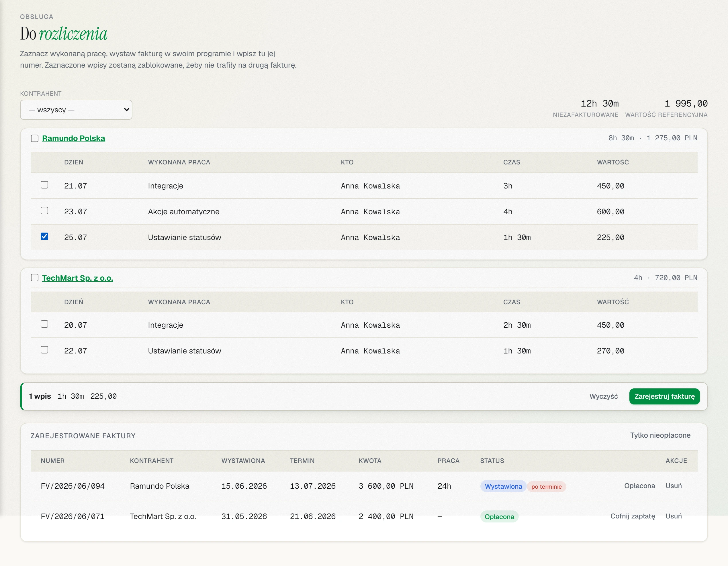The height and width of the screenshot is (566, 728).
Task: Clear selection with Wyczyść
Action: tap(604, 396)
